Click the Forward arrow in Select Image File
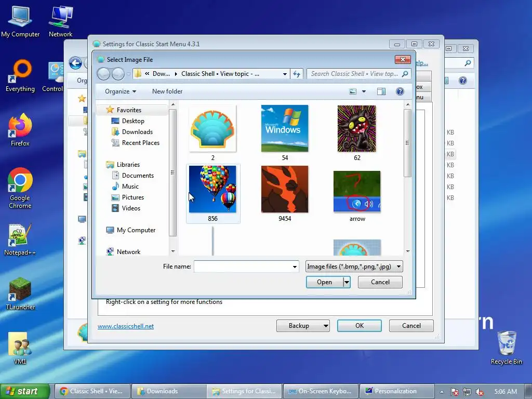The height and width of the screenshot is (399, 532). pyautogui.click(x=118, y=74)
